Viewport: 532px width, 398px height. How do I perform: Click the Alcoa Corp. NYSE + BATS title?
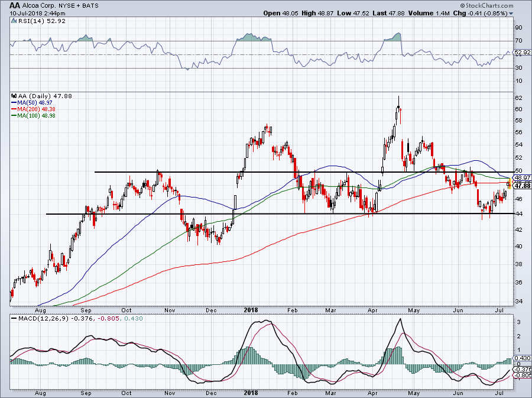pyautogui.click(x=60, y=6)
